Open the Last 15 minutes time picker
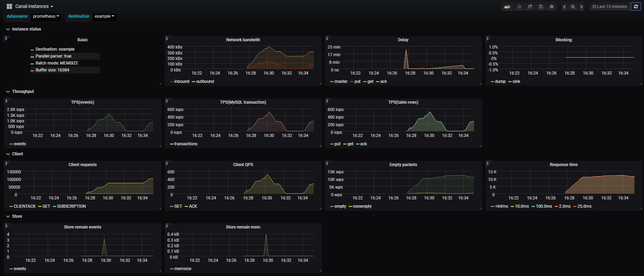The width and height of the screenshot is (644, 276). tap(610, 7)
